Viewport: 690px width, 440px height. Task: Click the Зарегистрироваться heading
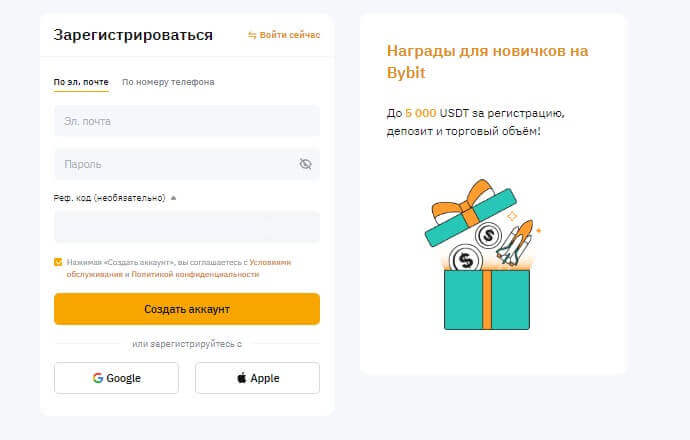tap(133, 35)
